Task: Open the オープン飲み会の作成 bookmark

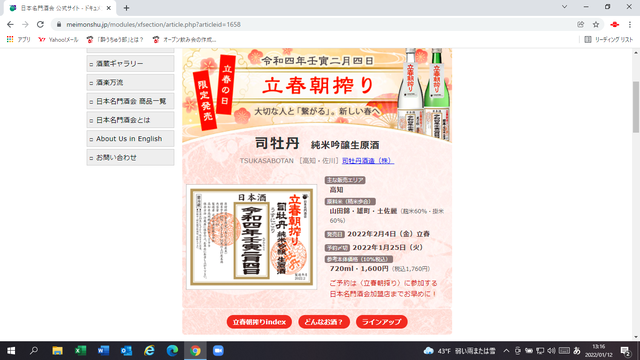Action: point(184,40)
